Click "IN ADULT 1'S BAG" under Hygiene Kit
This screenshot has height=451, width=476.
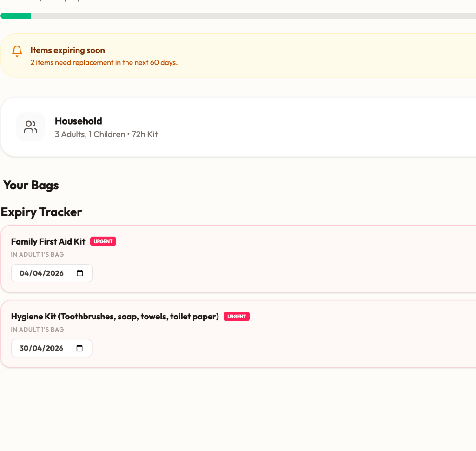coord(38,330)
